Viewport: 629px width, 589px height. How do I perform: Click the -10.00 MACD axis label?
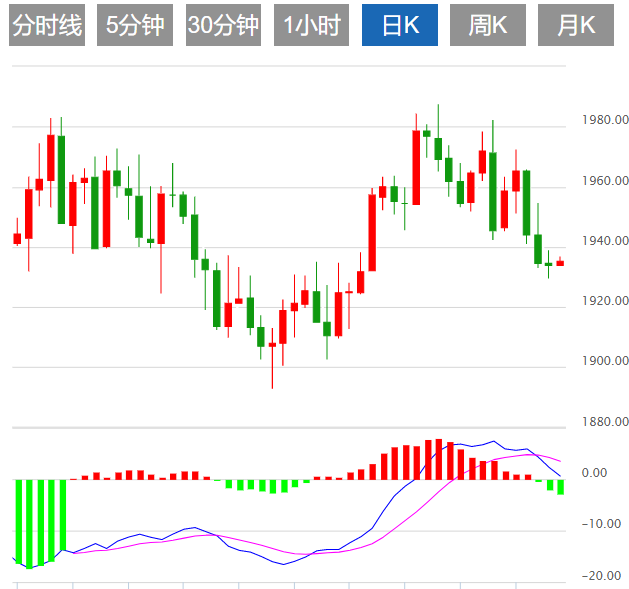(x=601, y=524)
